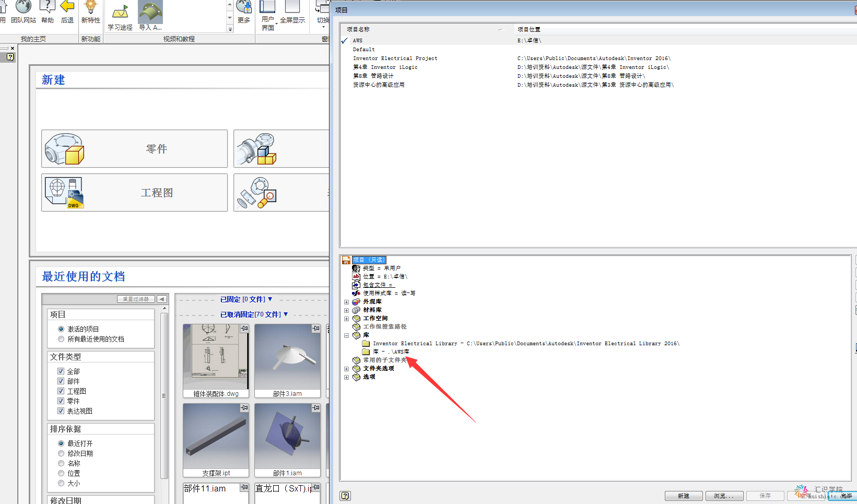The height and width of the screenshot is (504, 857).
Task: Click the 零件 new file button
Action: click(134, 149)
